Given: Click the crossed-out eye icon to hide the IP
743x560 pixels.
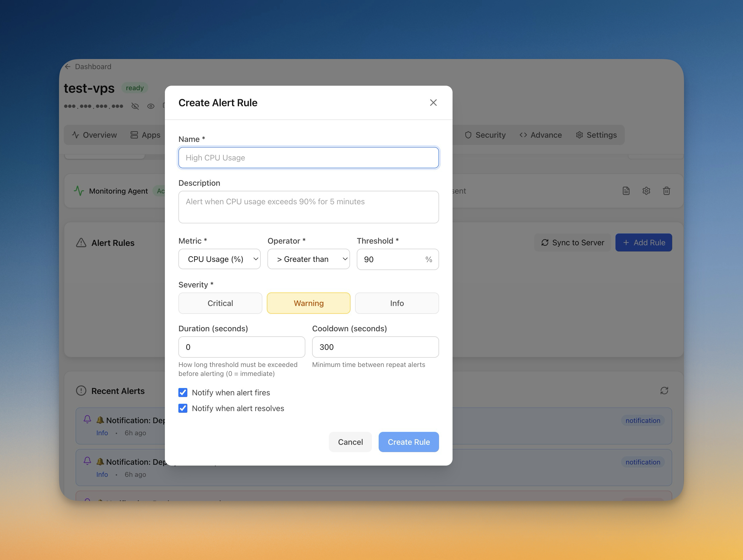Looking at the screenshot, I should (135, 106).
